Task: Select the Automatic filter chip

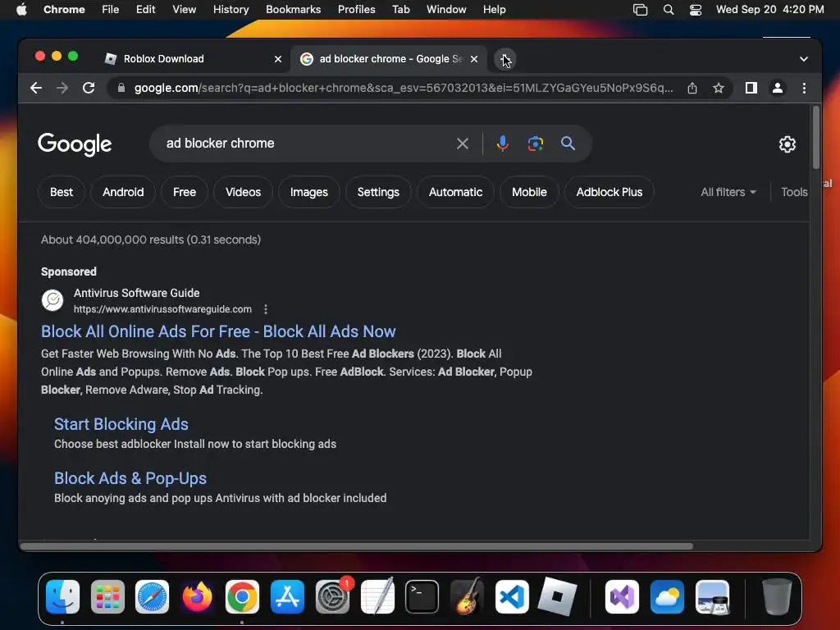Action: pyautogui.click(x=455, y=192)
